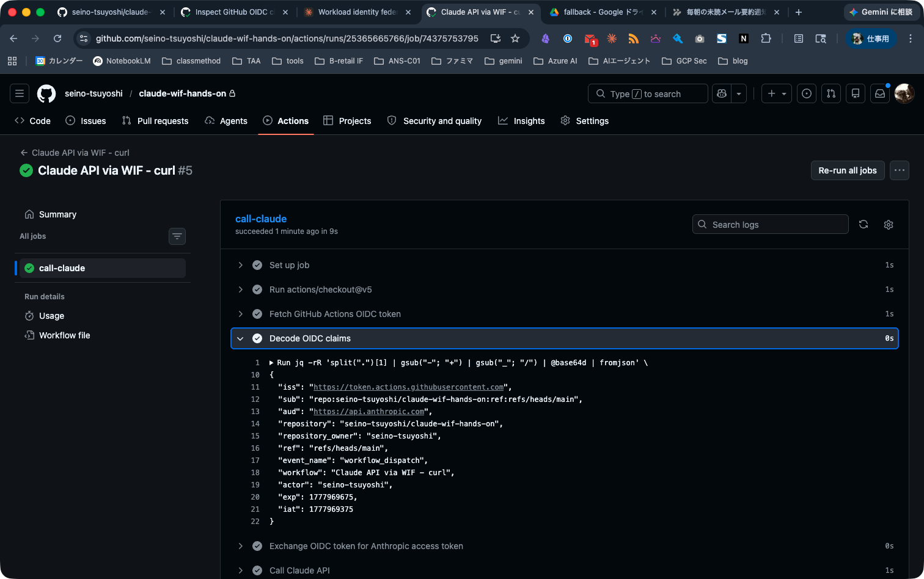Filter the All jobs list
This screenshot has height=579, width=924.
coord(177,236)
